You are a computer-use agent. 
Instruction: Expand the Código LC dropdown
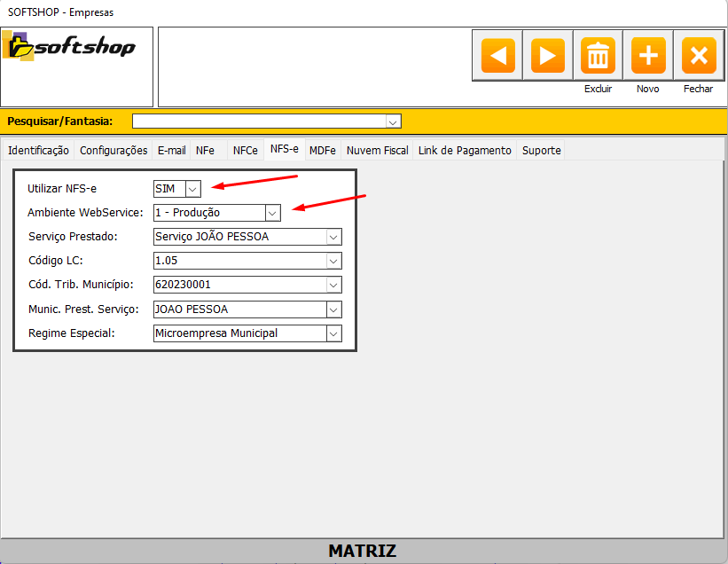pyautogui.click(x=333, y=261)
